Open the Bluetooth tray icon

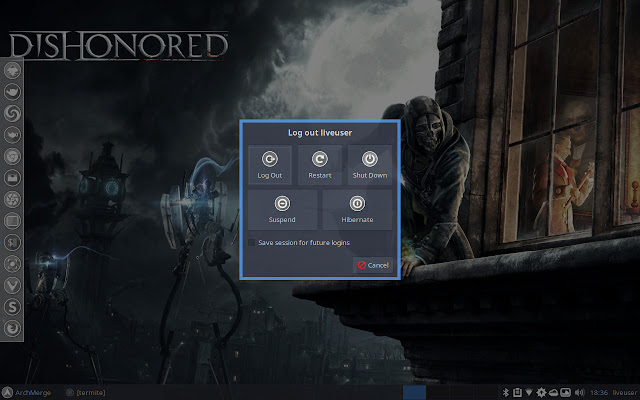point(505,392)
